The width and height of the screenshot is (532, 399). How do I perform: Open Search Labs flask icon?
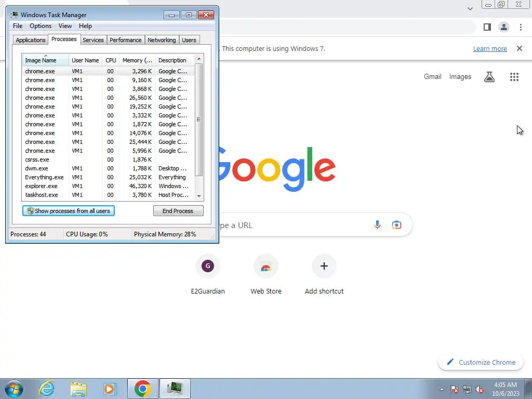point(489,77)
